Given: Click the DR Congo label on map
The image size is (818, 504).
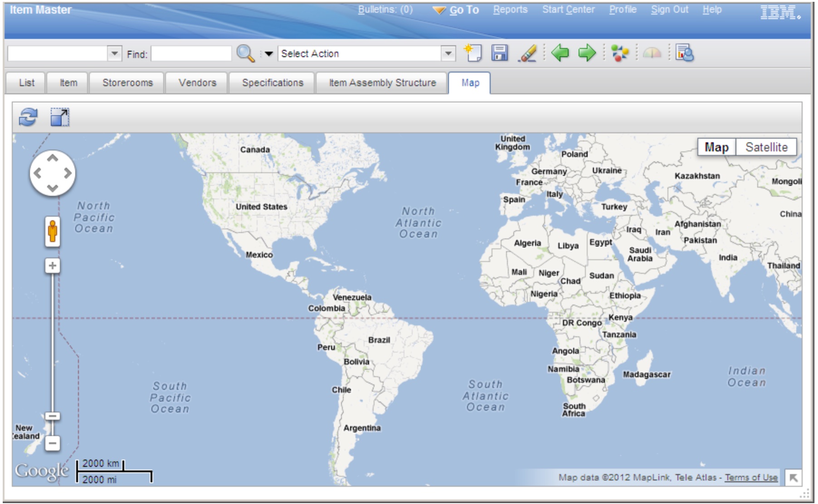Looking at the screenshot, I should coord(582,323).
